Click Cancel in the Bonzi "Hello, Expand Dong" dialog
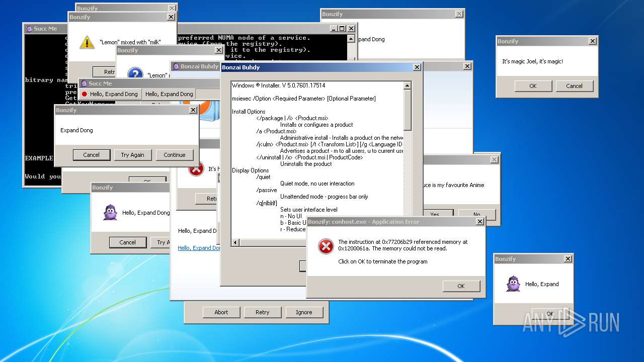This screenshot has width=644, height=362. pos(128,242)
